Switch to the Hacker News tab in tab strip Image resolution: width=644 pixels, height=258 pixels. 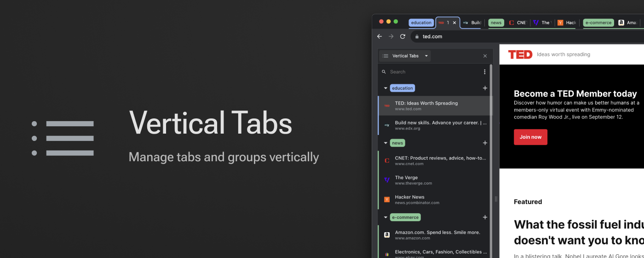click(567, 23)
